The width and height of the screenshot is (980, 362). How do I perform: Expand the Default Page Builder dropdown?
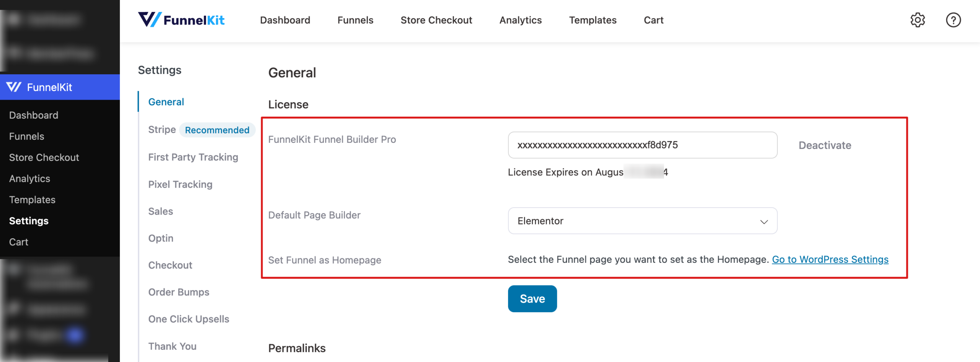642,221
